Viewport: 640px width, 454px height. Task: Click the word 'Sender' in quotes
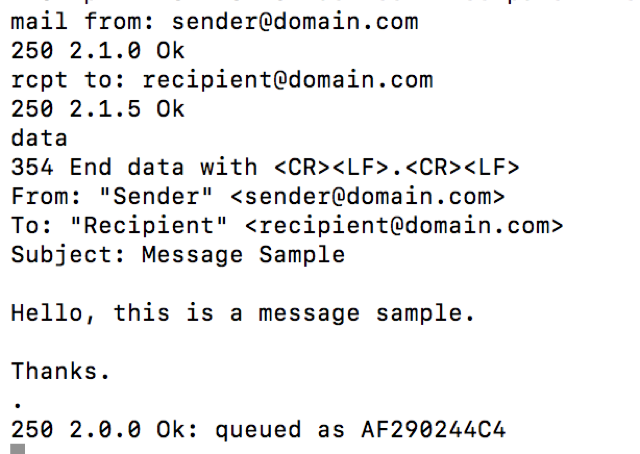click(x=156, y=196)
